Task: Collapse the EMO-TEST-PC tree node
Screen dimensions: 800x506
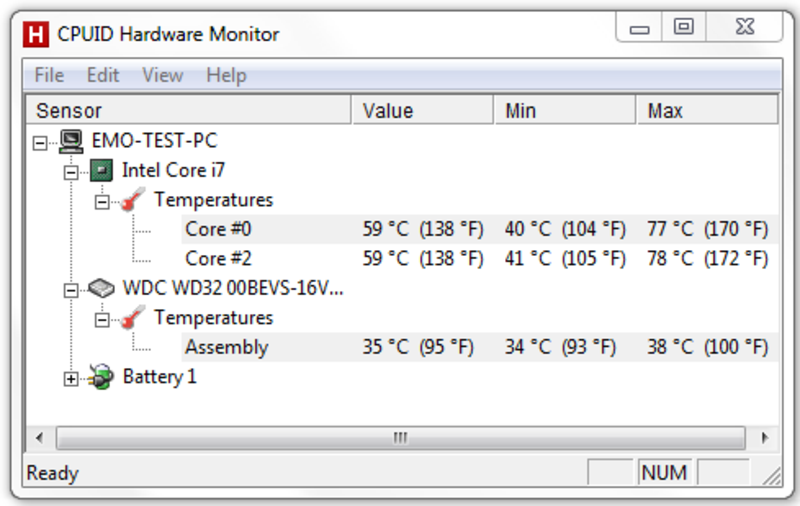Action: [40, 143]
